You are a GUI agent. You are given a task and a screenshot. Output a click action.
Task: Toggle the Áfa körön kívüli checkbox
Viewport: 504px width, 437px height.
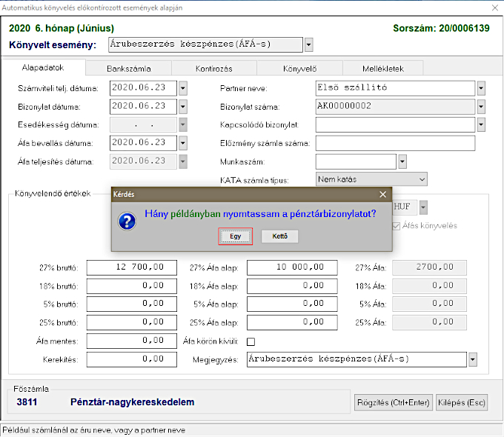(x=251, y=341)
